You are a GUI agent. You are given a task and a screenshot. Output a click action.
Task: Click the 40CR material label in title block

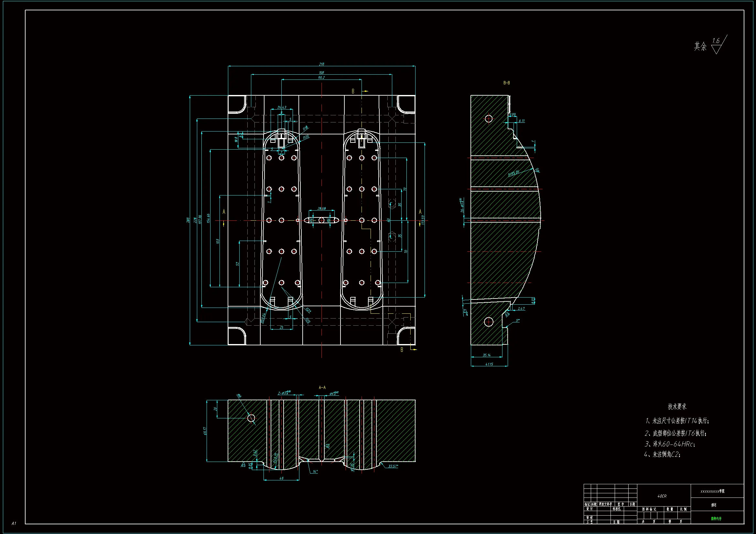click(662, 496)
